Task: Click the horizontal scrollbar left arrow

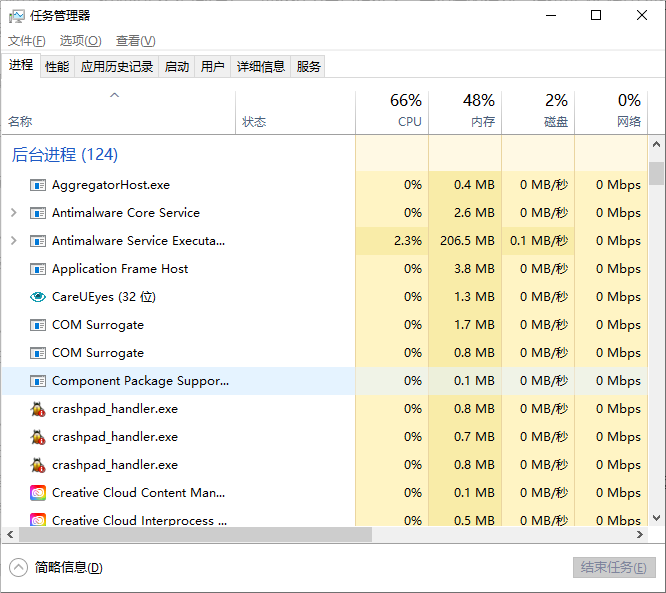Action: 10,534
